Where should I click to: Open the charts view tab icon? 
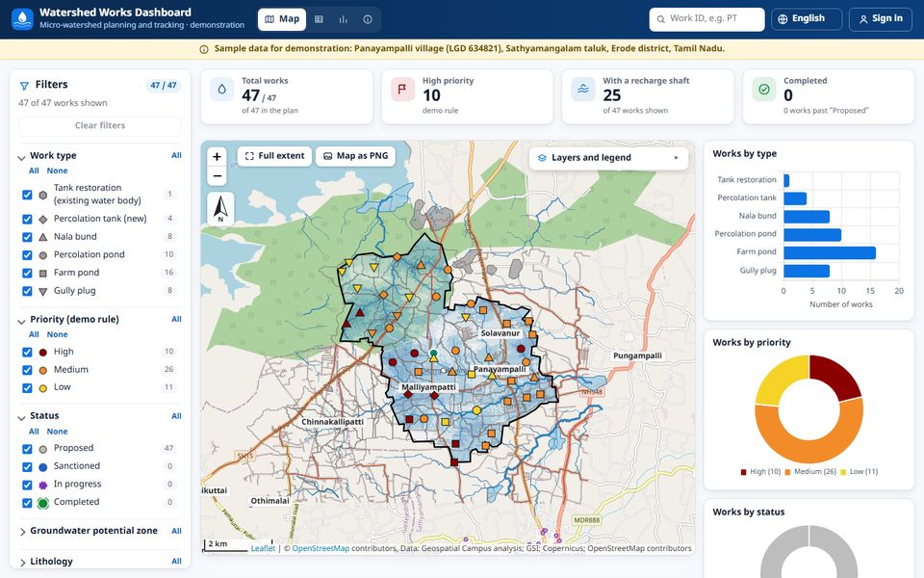pos(343,19)
